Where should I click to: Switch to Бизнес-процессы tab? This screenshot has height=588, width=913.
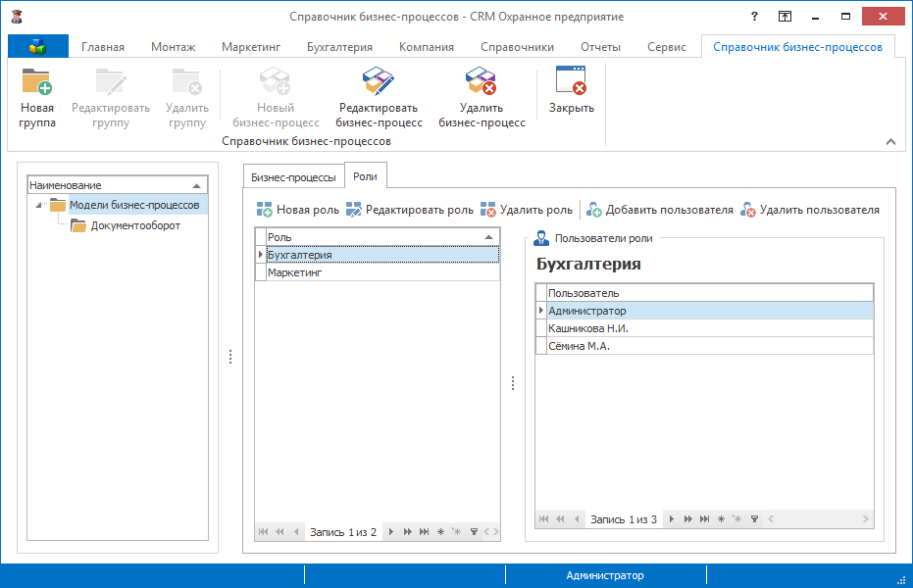(x=293, y=177)
